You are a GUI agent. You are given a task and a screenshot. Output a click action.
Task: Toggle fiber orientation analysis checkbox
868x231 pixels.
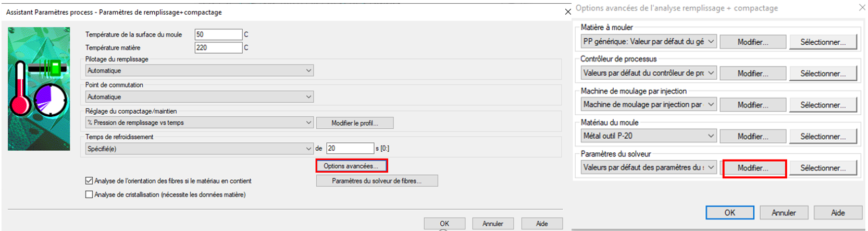pyautogui.click(x=89, y=181)
